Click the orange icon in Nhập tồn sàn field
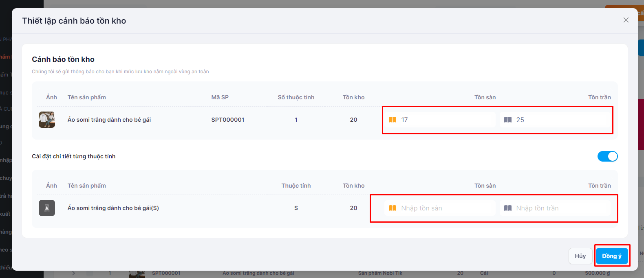 point(393,208)
